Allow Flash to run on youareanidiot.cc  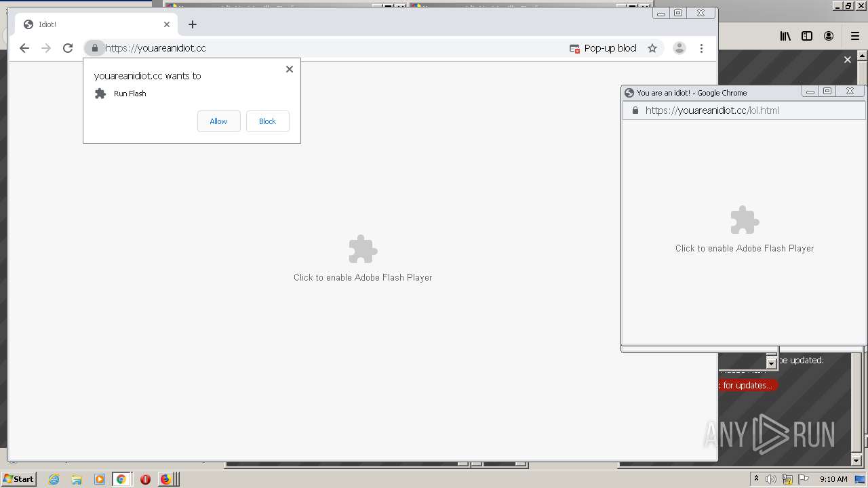point(218,121)
